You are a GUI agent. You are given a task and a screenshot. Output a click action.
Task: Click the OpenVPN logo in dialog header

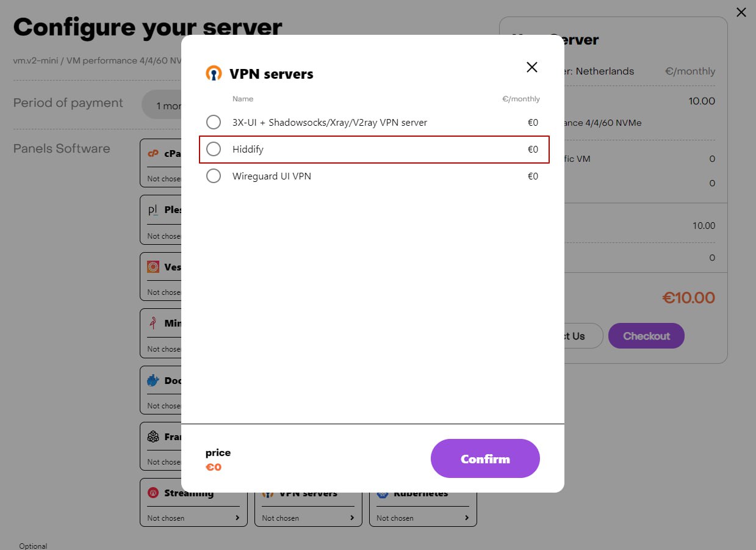[x=214, y=74]
